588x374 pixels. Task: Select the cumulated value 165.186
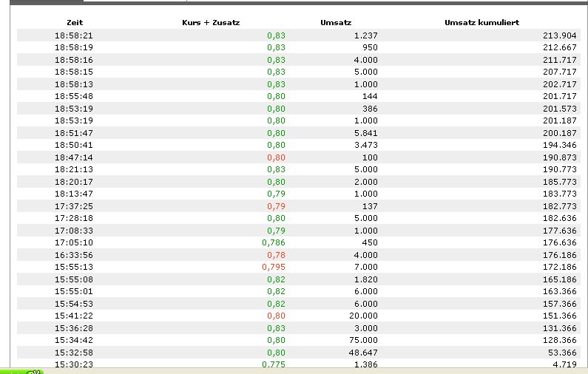[559, 279]
